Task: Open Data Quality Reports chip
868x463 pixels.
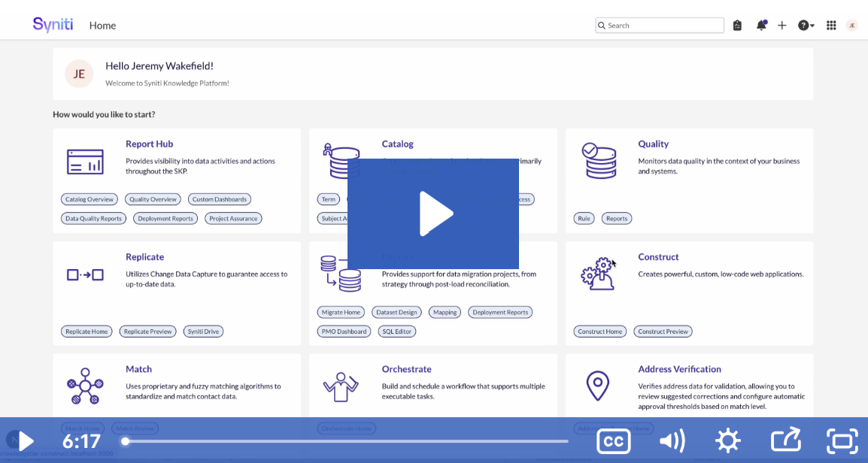Action: (93, 219)
